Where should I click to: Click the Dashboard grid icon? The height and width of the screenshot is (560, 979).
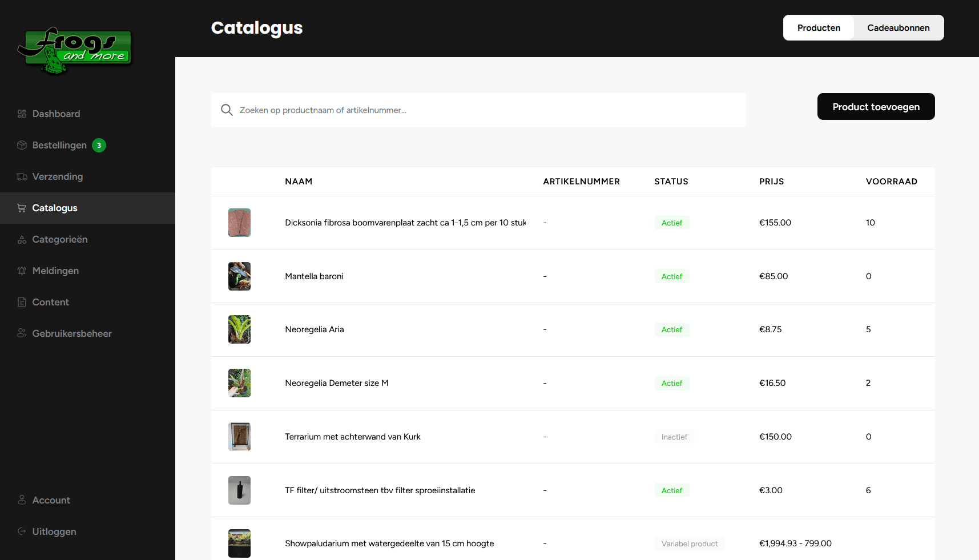coord(22,114)
